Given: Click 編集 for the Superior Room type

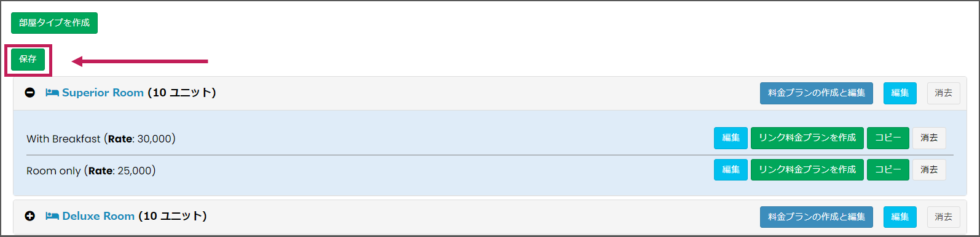Looking at the screenshot, I should click(x=900, y=93).
